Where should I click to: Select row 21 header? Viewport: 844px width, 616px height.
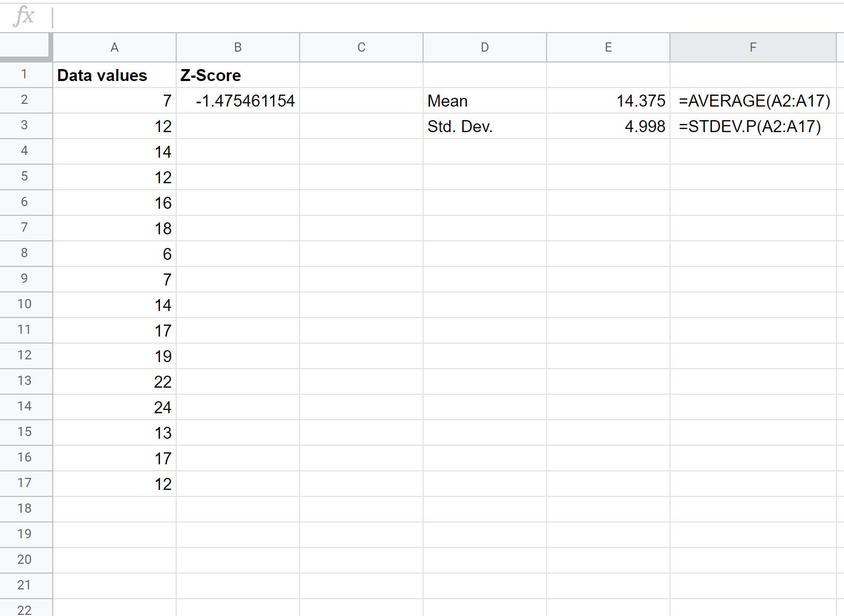click(x=26, y=586)
